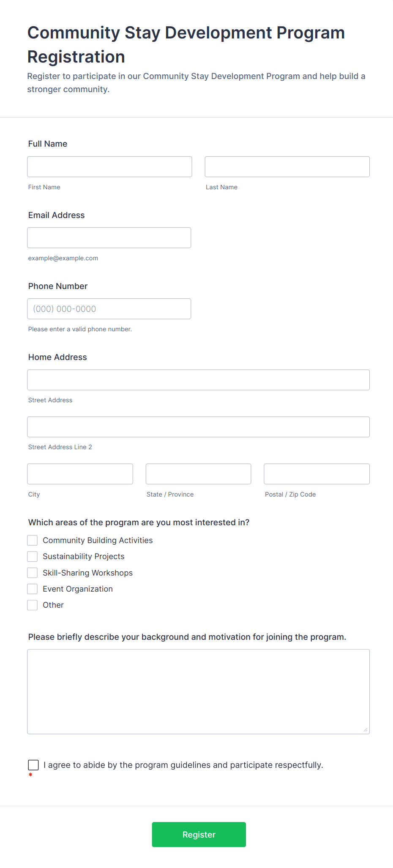This screenshot has width=393, height=868.
Task: Click the Event Organization label text
Action: (78, 589)
